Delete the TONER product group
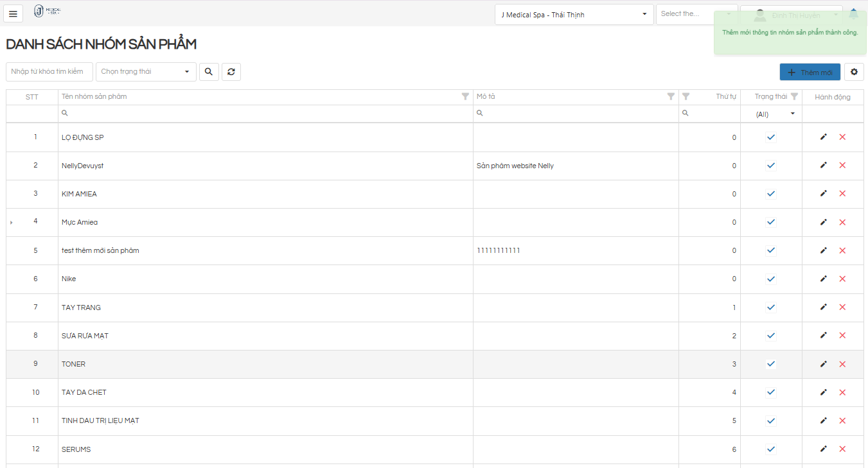The height and width of the screenshot is (468, 868). (x=842, y=364)
